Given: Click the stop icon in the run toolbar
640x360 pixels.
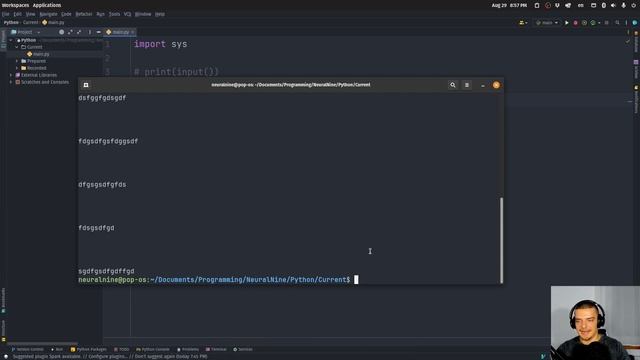Looking at the screenshot, I should [607, 23].
